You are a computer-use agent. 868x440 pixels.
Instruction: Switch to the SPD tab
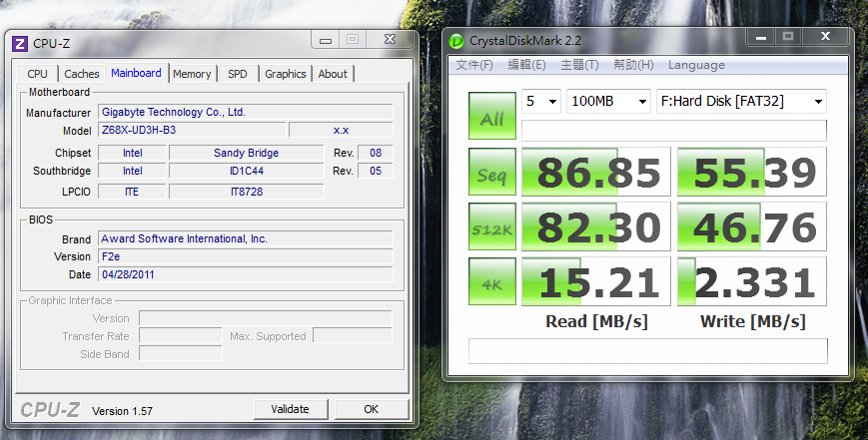coord(238,74)
